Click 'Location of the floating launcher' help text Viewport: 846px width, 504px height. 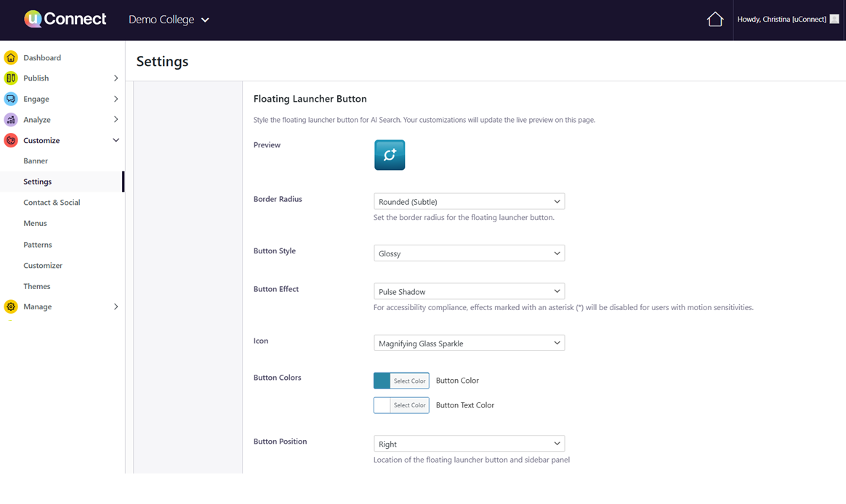[472, 460]
